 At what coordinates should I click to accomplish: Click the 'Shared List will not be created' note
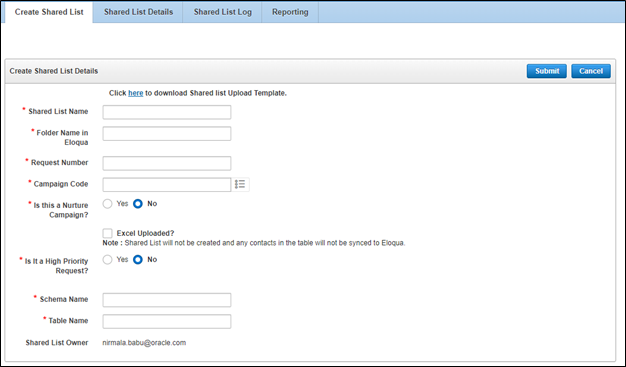(254, 243)
